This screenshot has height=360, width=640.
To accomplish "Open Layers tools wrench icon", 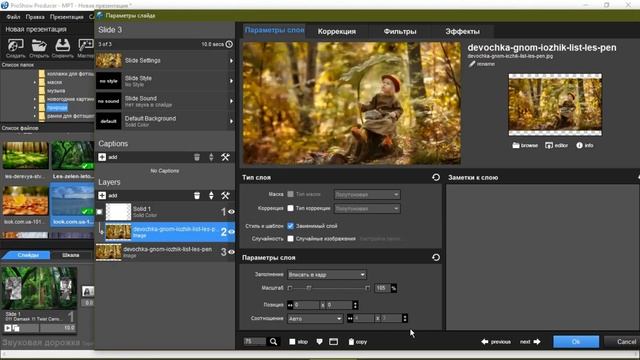I will 225,196.
